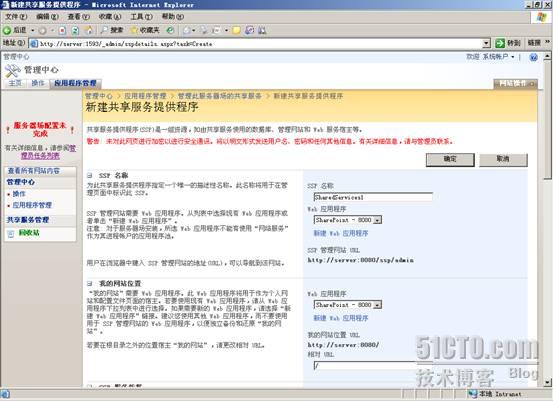This screenshot has width=553, height=401.
Task: Click the IE Back button
Action: (14, 30)
